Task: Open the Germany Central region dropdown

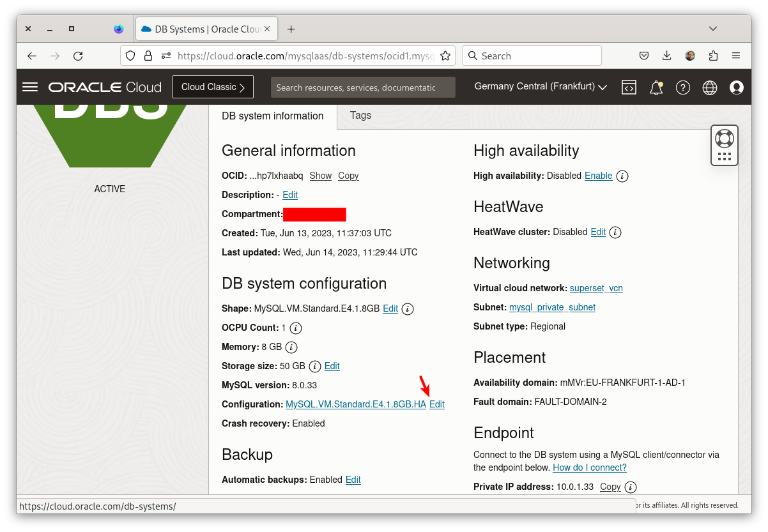Action: pyautogui.click(x=540, y=87)
